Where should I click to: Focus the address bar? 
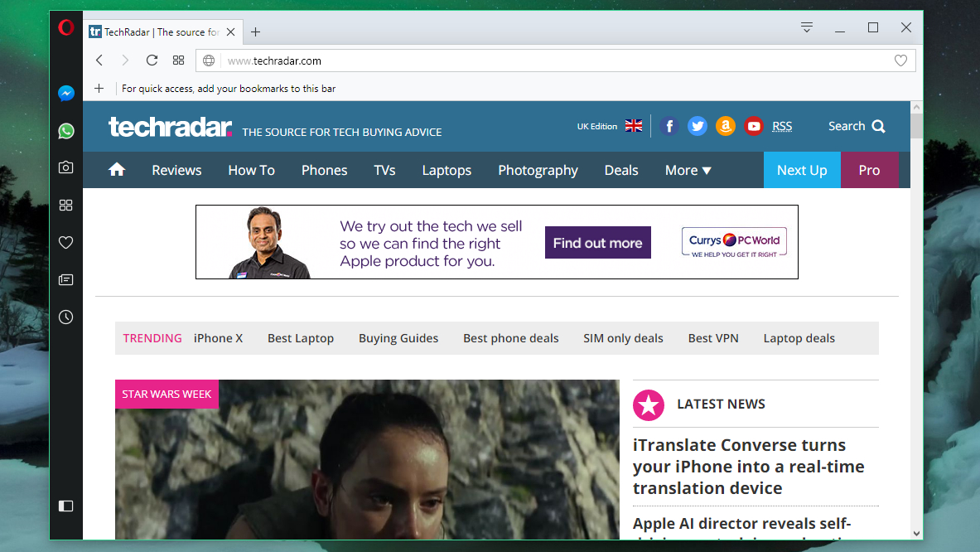coord(556,61)
